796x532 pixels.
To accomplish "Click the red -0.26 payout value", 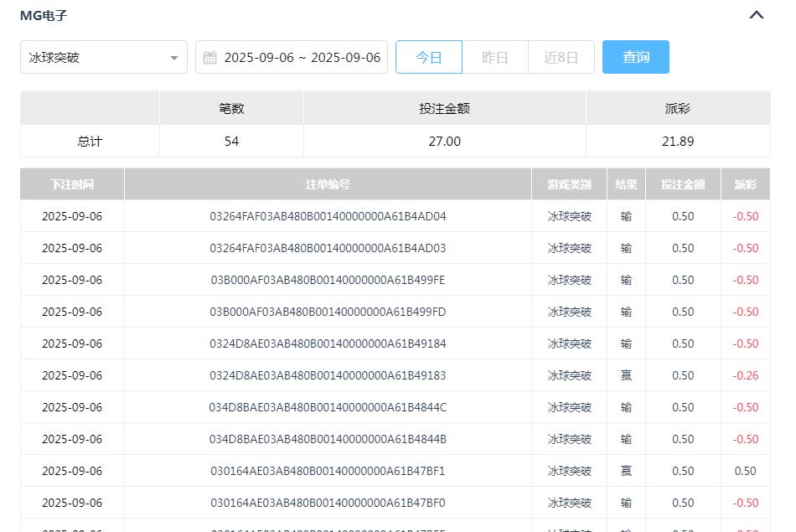I will [x=746, y=375].
